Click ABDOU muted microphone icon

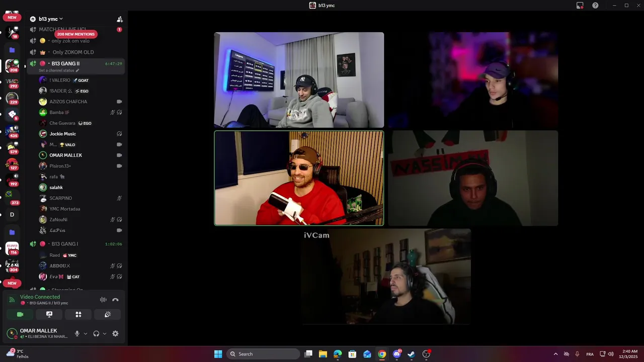tap(113, 266)
